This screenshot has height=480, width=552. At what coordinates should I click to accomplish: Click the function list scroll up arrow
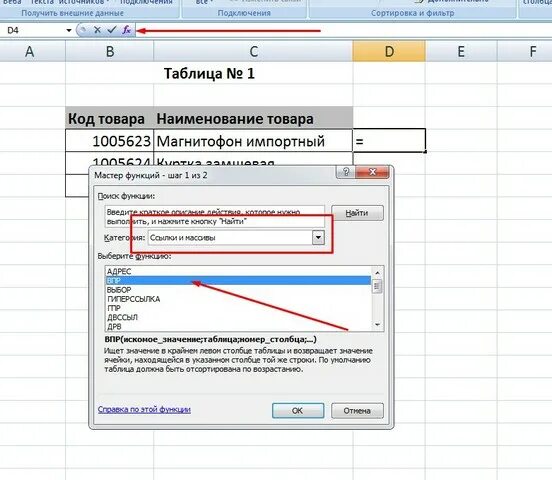(x=377, y=273)
